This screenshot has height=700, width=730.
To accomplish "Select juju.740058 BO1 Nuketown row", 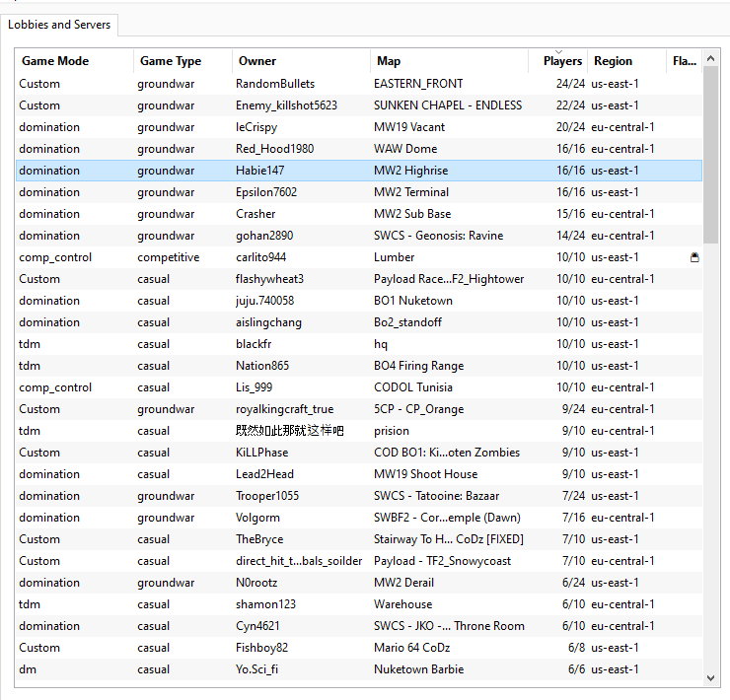I will coord(359,301).
